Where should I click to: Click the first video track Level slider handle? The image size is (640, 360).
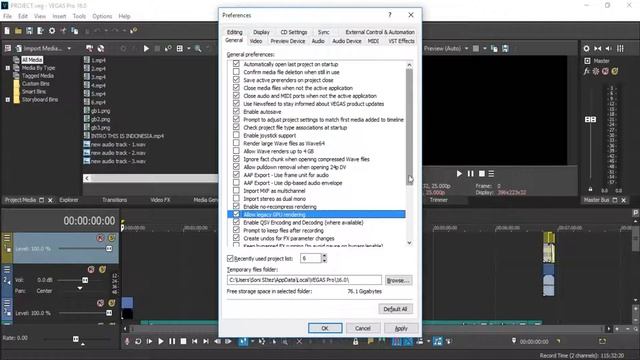tap(109, 249)
